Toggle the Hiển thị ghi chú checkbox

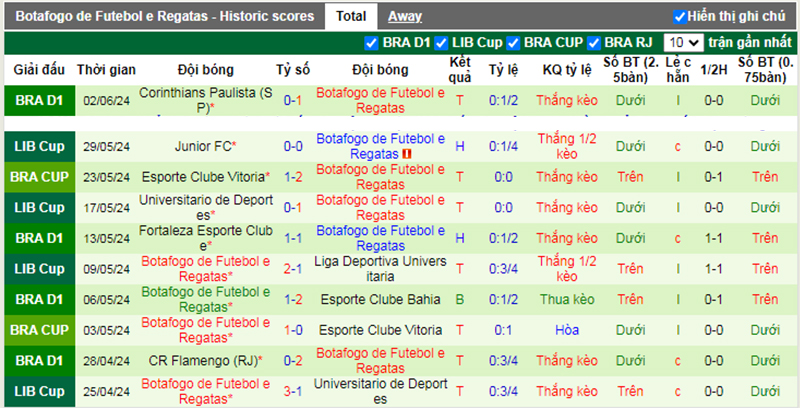click(x=680, y=16)
